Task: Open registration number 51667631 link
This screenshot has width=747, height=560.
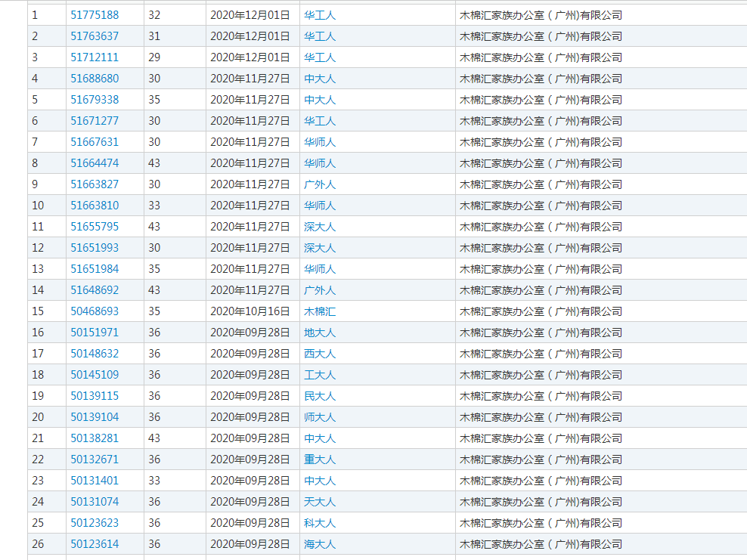Action: pyautogui.click(x=95, y=142)
